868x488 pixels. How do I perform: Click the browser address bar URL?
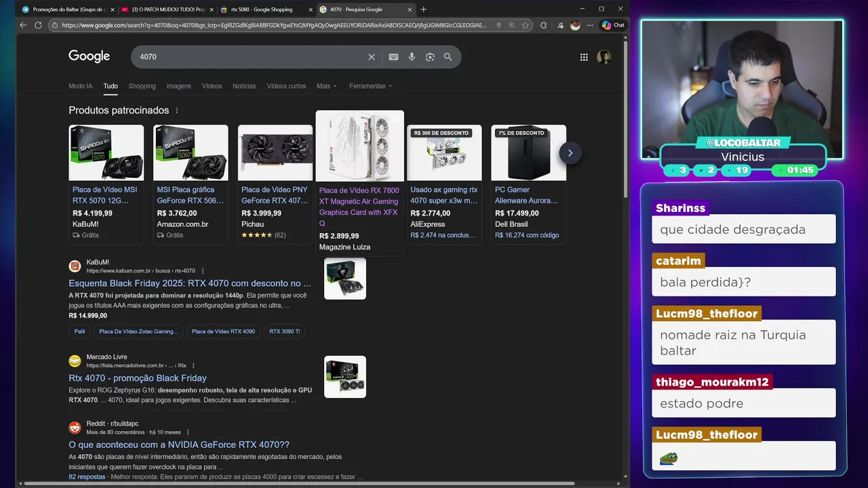[273, 25]
